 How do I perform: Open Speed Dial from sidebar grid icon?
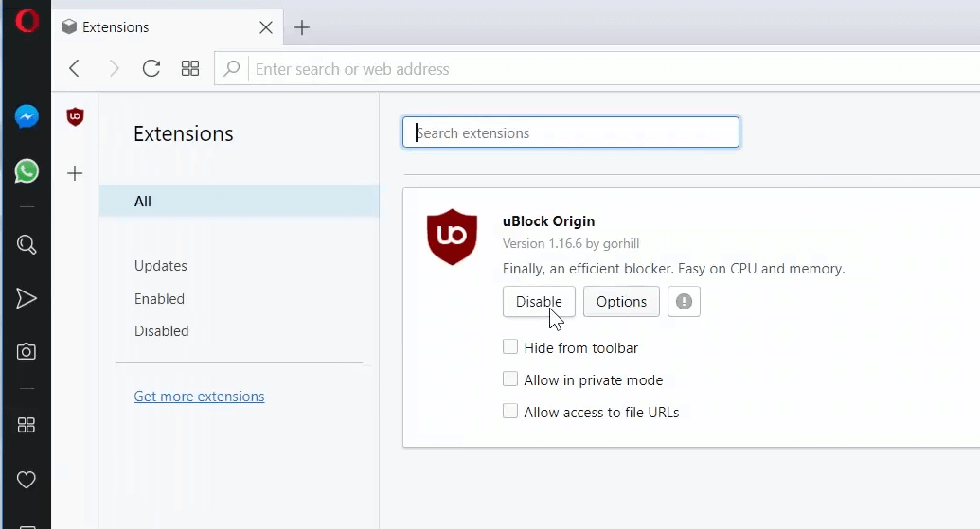click(x=27, y=425)
